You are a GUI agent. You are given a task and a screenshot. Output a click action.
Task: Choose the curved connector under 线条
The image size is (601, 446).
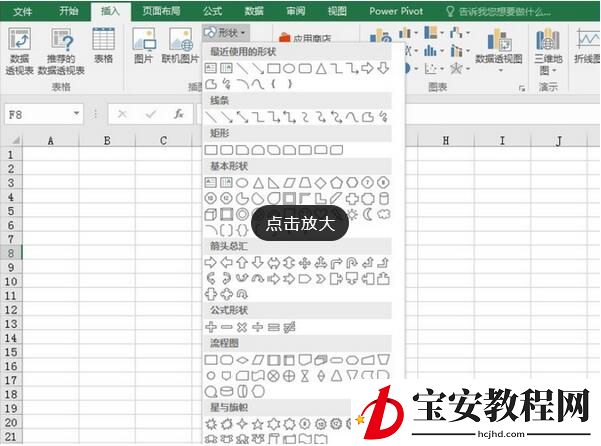click(x=305, y=117)
